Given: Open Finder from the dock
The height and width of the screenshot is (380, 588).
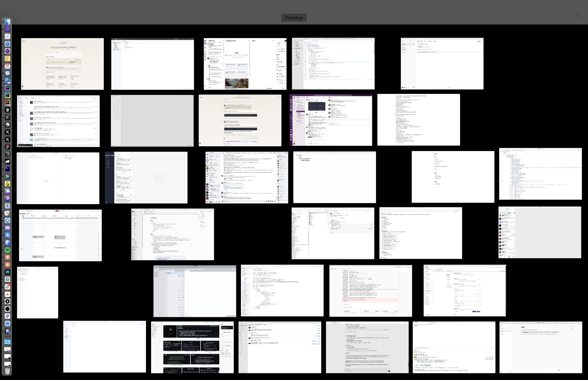Looking at the screenshot, I should coord(7,22).
